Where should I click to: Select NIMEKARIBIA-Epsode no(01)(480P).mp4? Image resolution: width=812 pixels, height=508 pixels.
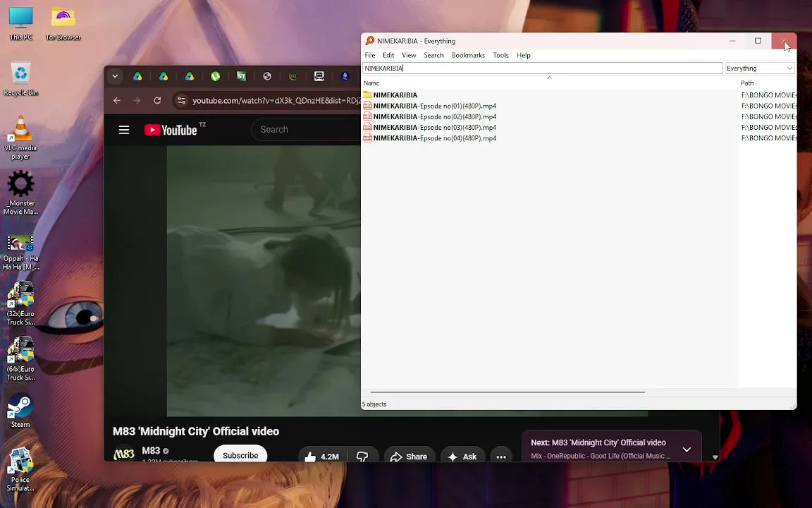coord(430,106)
